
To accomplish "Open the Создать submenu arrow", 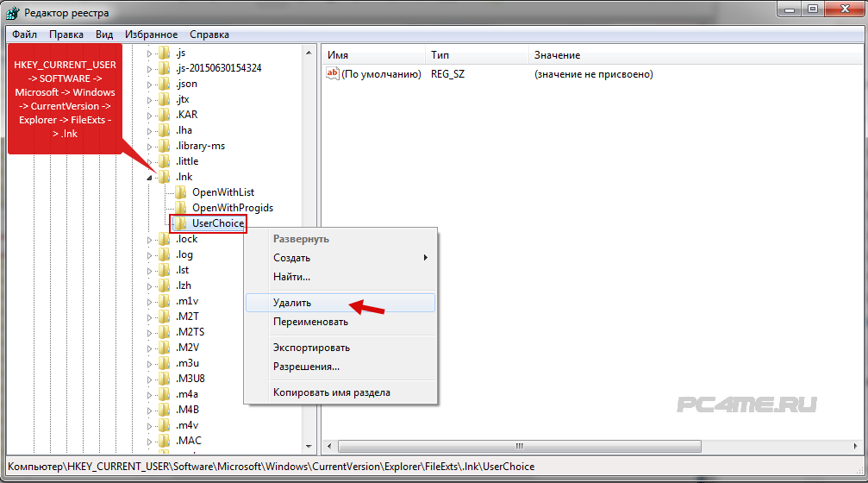I will click(425, 258).
